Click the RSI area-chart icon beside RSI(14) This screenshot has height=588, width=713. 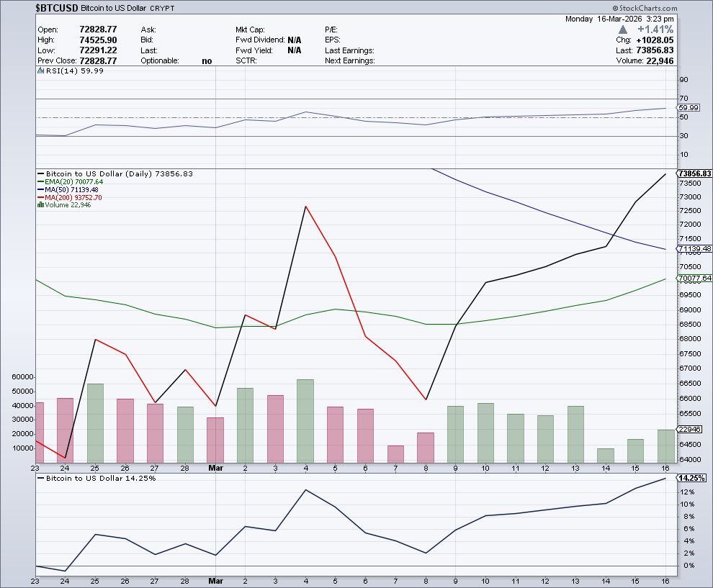coord(40,71)
